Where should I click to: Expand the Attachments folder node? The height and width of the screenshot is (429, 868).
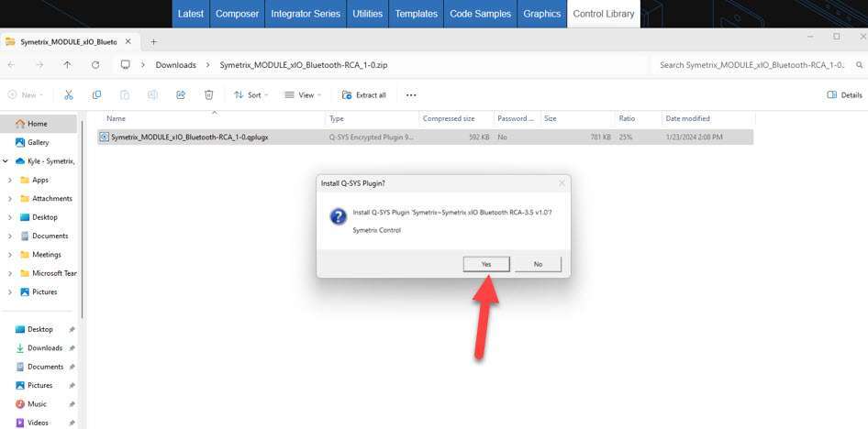tap(10, 199)
